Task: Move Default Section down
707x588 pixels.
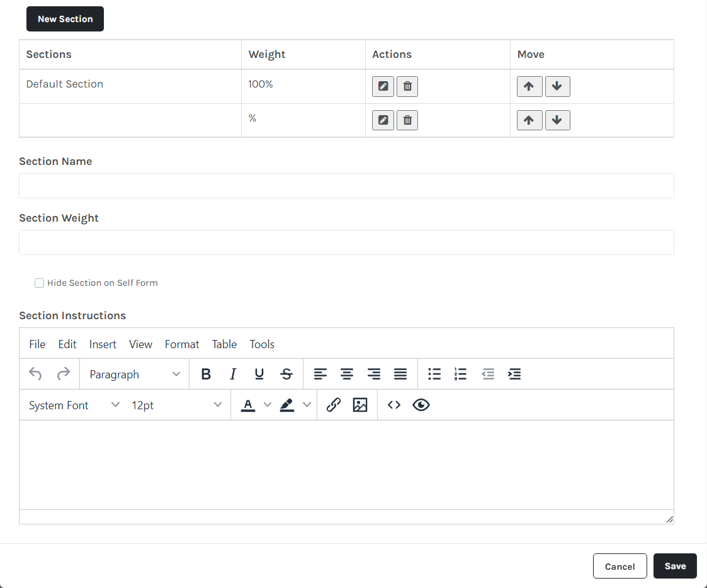Action: pyautogui.click(x=557, y=86)
